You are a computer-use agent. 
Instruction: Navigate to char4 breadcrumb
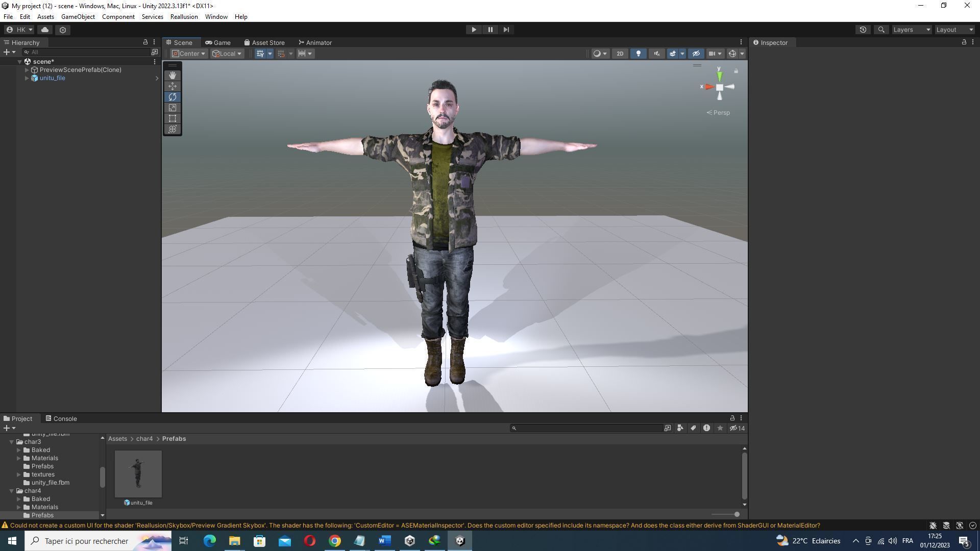(144, 439)
